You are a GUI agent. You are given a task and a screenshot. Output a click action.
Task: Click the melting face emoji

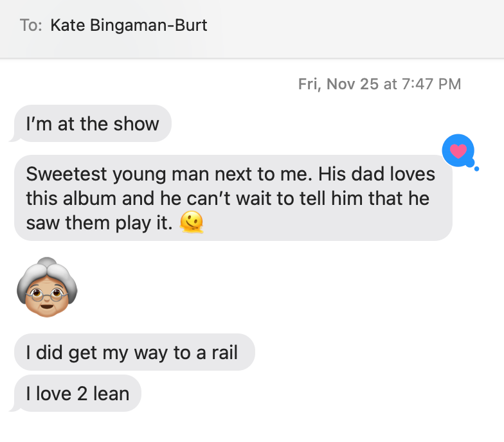(x=192, y=222)
